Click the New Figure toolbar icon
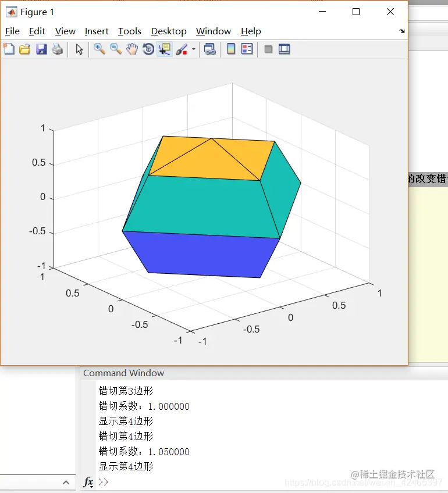This screenshot has height=493, width=448. click(9, 49)
